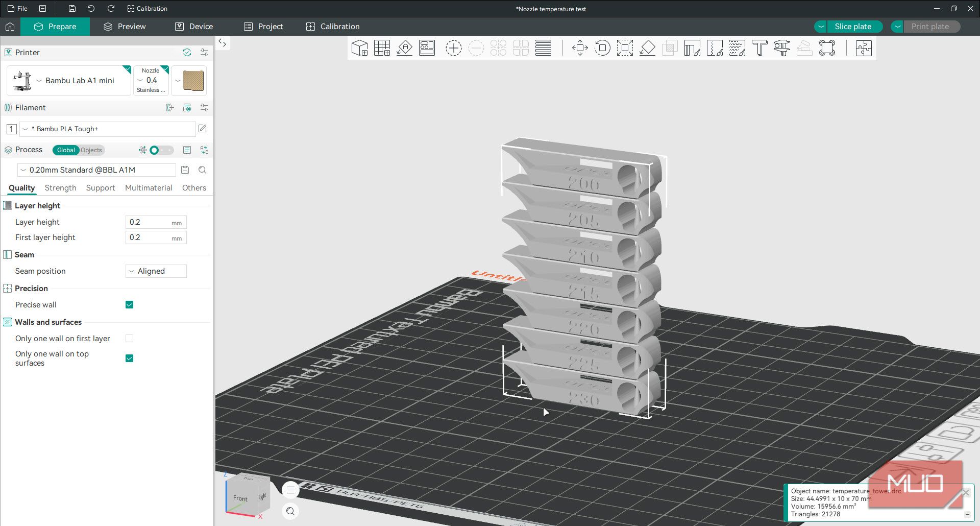The height and width of the screenshot is (526, 980).
Task: Open the Assembly view puzzle icon
Action: (x=864, y=48)
